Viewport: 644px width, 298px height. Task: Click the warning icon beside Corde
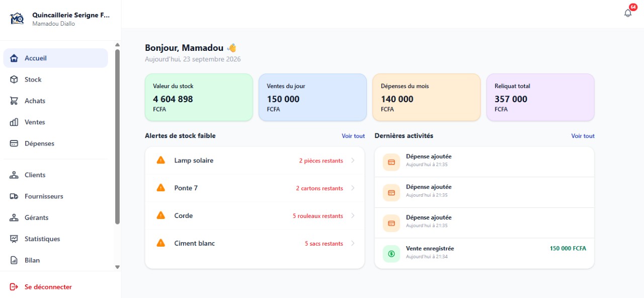click(161, 215)
